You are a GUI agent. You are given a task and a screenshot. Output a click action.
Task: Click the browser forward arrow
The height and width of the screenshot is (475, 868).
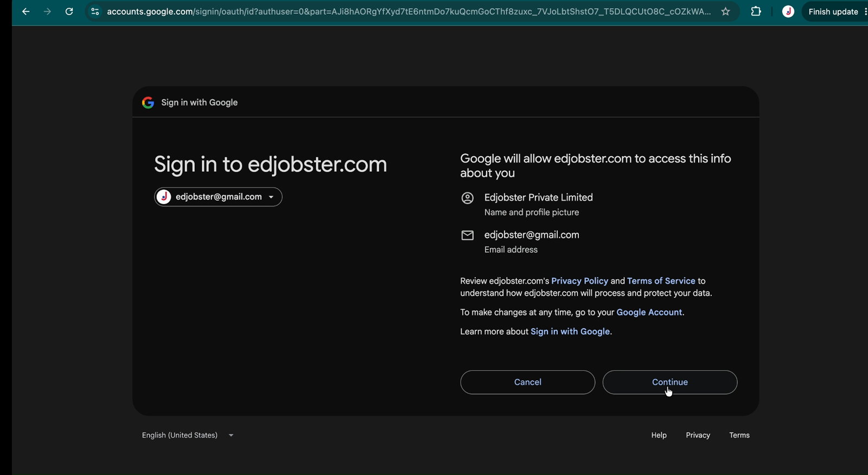click(x=47, y=11)
